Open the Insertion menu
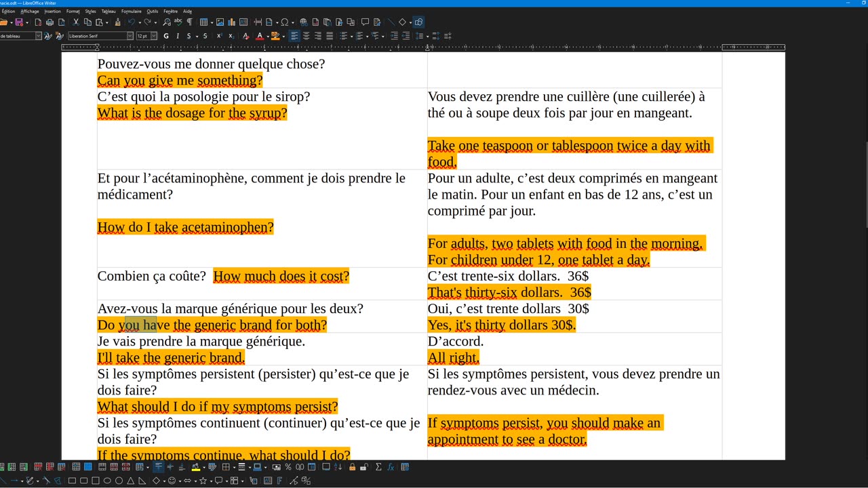The image size is (868, 488). point(52,12)
